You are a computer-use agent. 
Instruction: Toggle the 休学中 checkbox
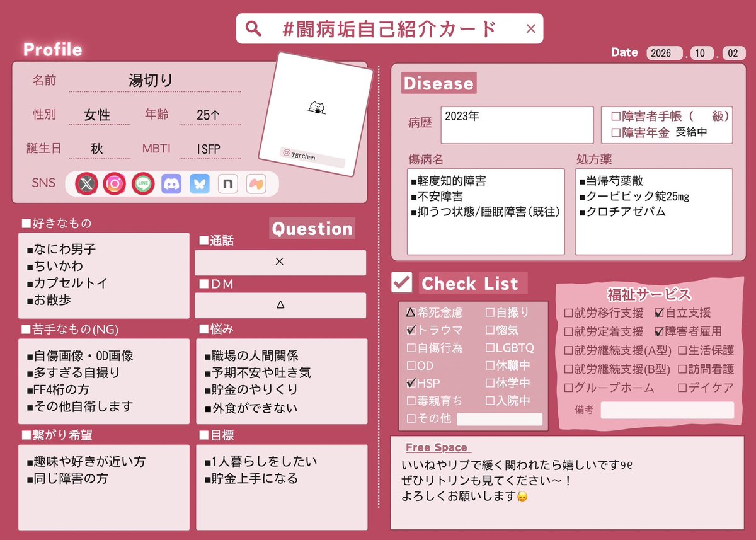490,382
